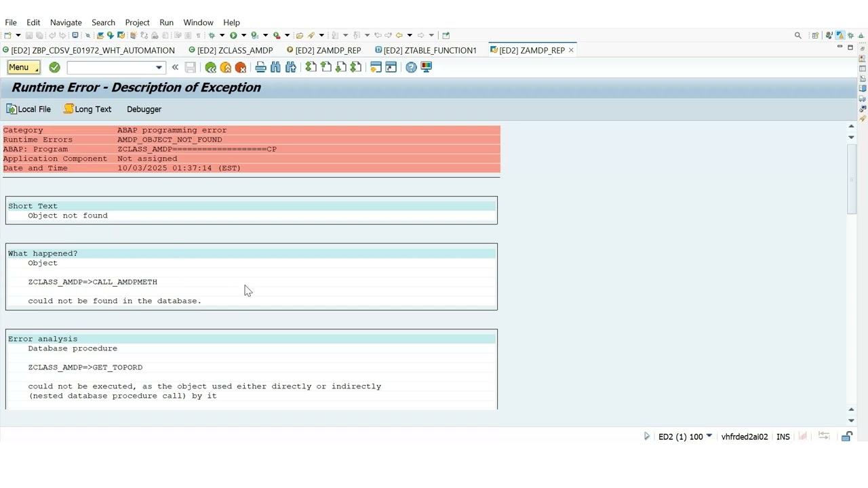Open the Navigate menu
The image size is (868, 488).
(66, 22)
